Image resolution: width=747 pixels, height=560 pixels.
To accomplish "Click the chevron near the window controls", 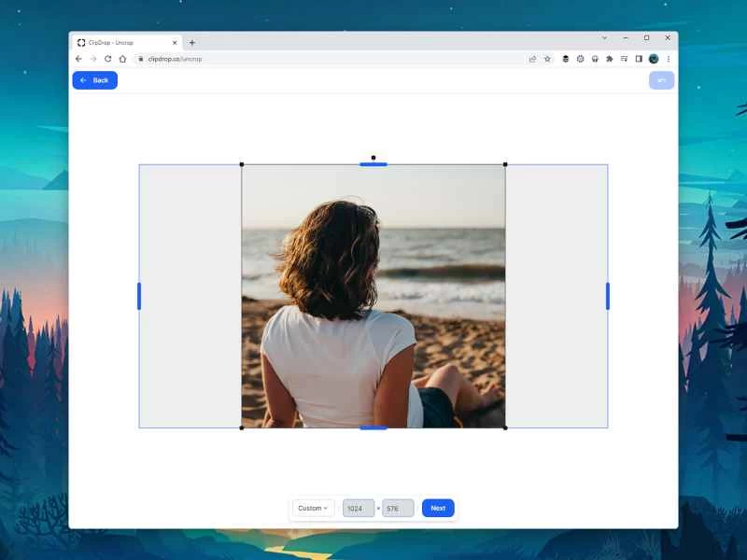I will coord(604,37).
